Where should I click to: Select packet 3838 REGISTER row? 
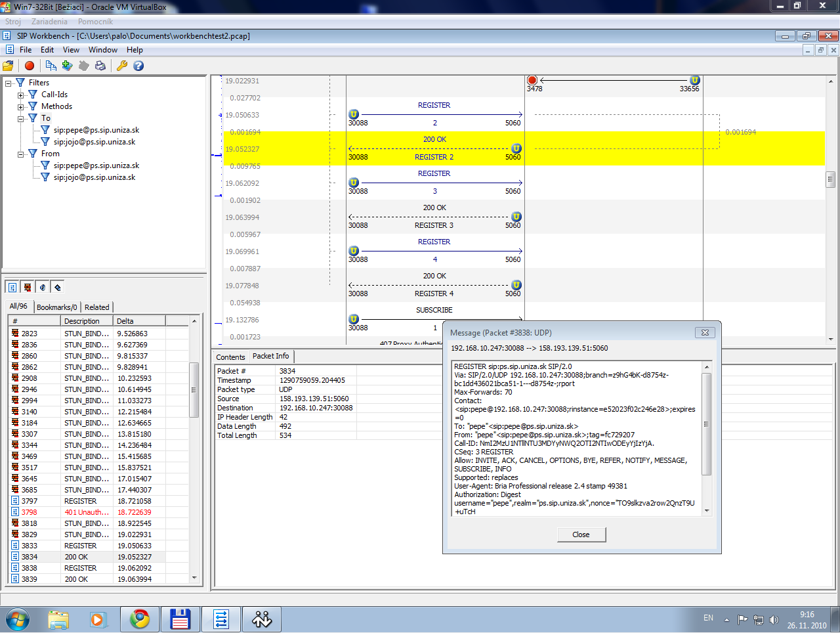(x=99, y=568)
